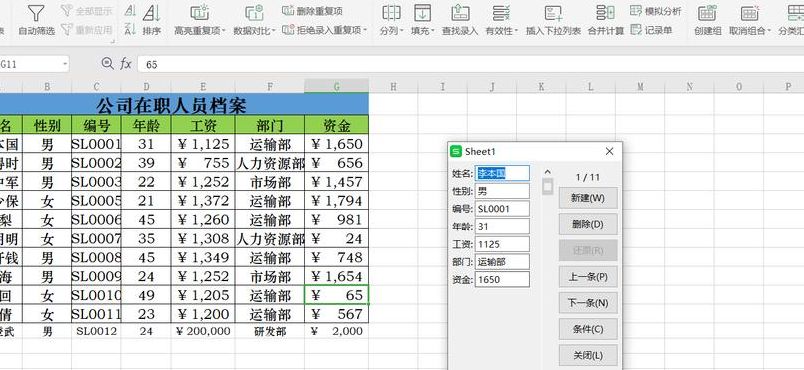This screenshot has height=370, width=804.
Task: Close the Sheet1 dialog with the X
Action: tap(609, 151)
